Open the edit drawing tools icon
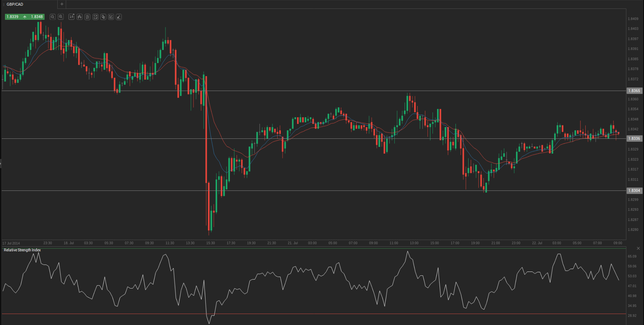 coord(111,17)
